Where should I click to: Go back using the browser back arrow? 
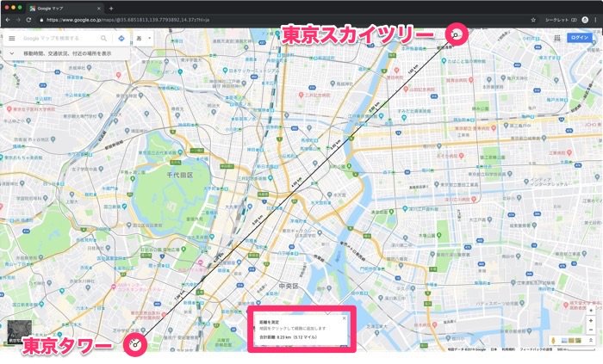[x=8, y=20]
